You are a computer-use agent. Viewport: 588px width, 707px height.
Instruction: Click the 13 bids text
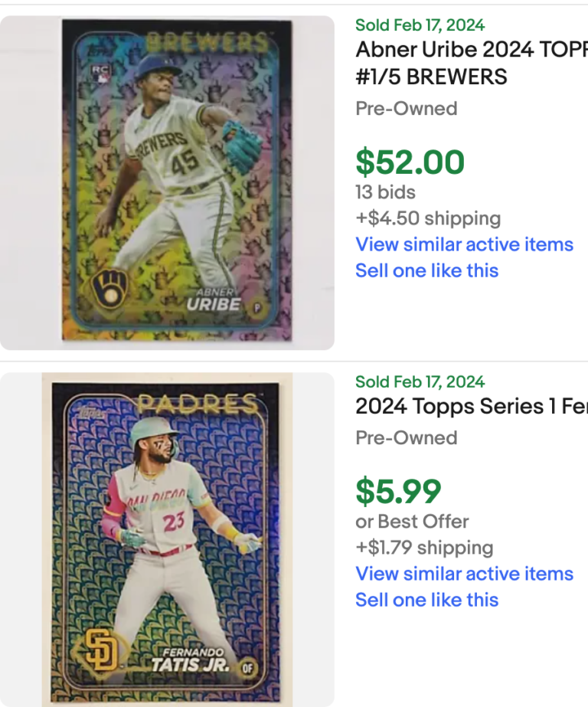tap(385, 192)
